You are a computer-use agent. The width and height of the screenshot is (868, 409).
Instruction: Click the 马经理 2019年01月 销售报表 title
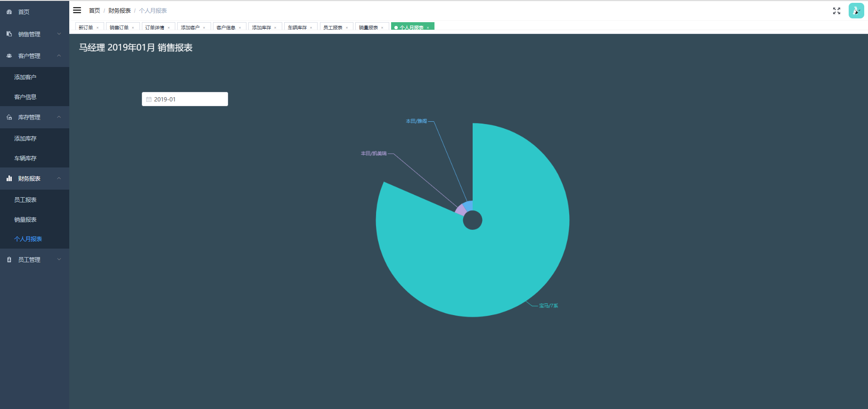pos(136,48)
